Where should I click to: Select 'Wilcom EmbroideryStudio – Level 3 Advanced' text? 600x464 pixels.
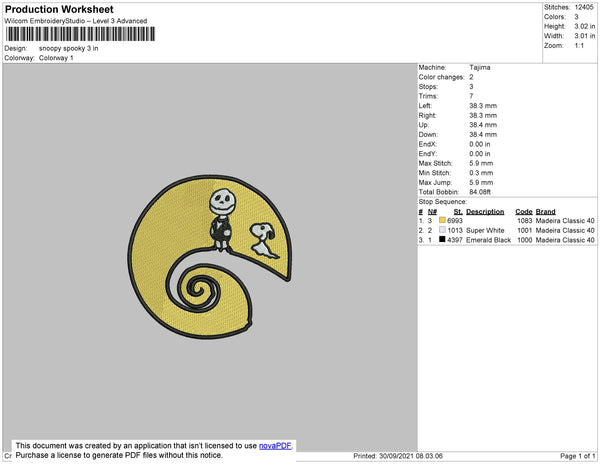pyautogui.click(x=76, y=21)
